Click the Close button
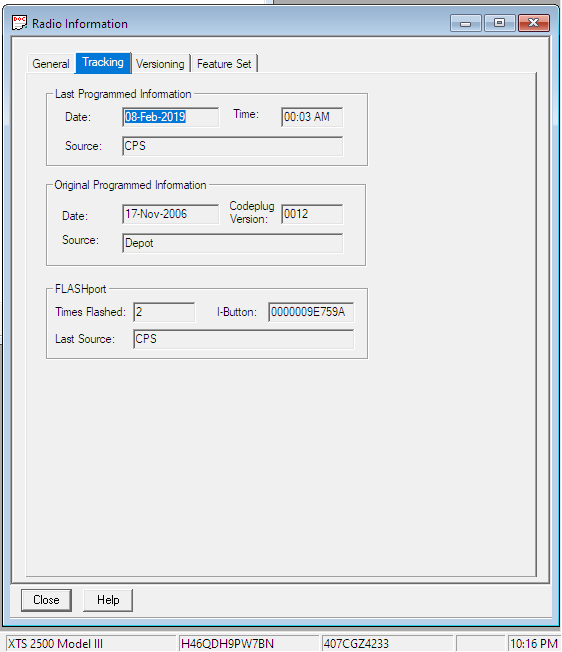562x652 pixels. 46,600
